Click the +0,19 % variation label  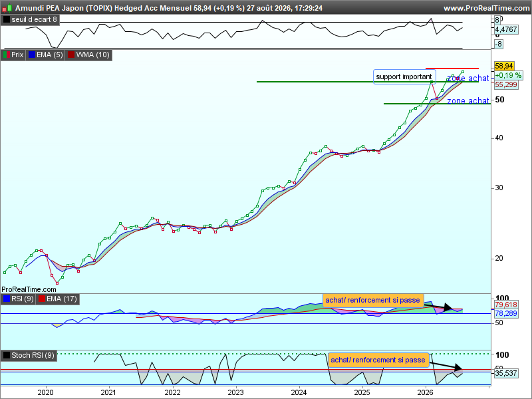tap(508, 75)
